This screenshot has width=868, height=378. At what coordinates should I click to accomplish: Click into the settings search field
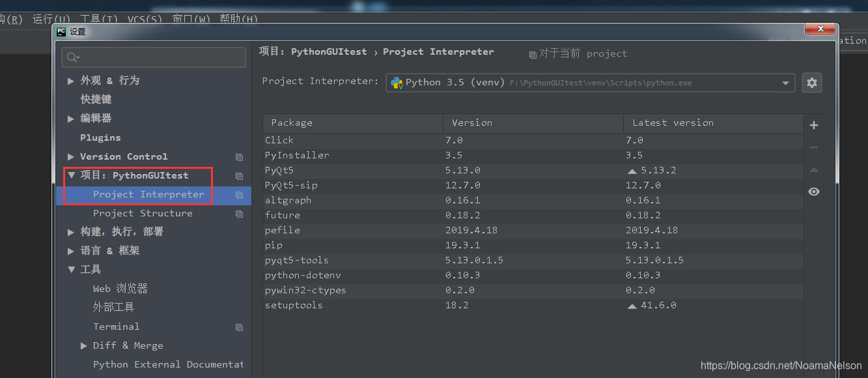click(160, 57)
